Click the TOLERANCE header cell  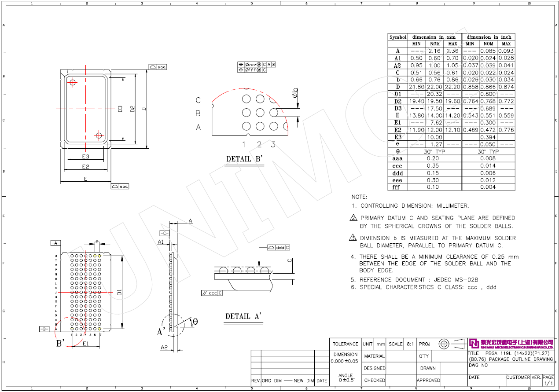[345, 344]
